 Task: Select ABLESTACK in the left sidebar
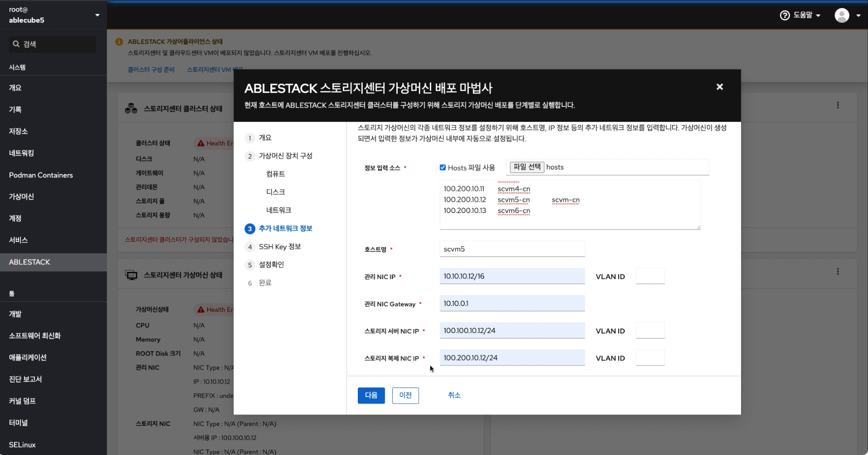pyautogui.click(x=53, y=262)
